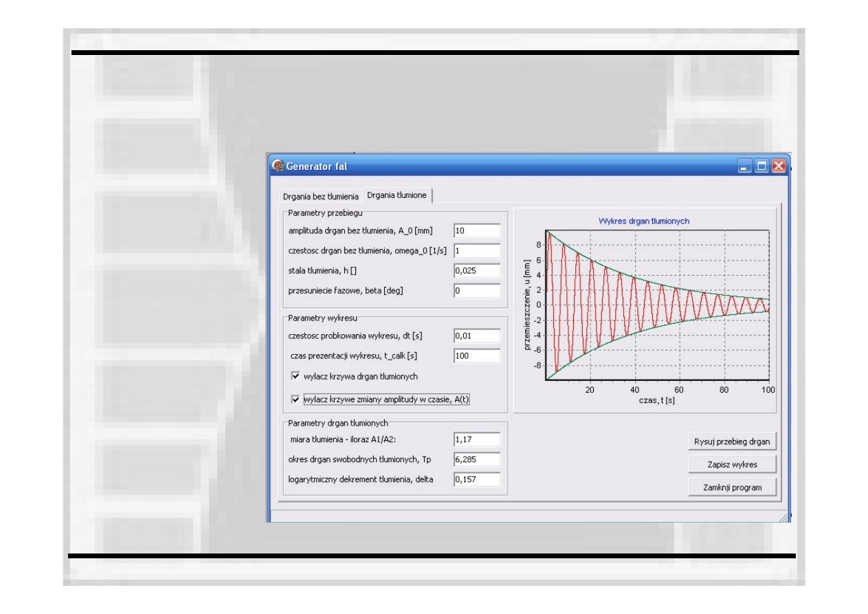Click the damped oscillation chart plot
This screenshot has height=614, width=868.
tap(657, 306)
